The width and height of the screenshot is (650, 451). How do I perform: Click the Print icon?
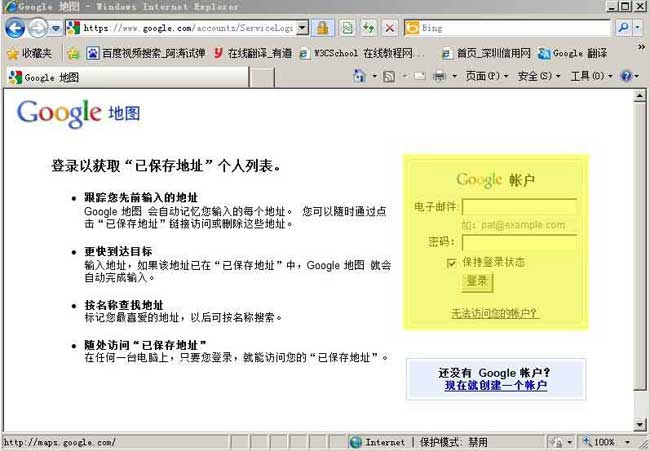[x=439, y=76]
